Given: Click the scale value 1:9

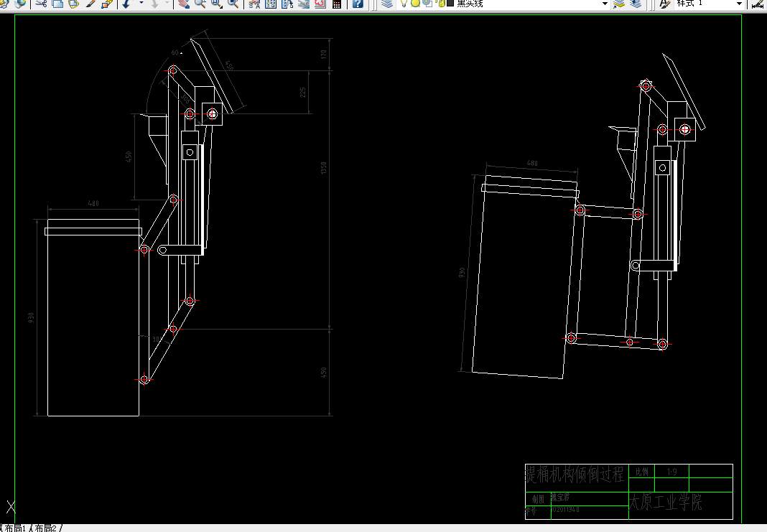Looking at the screenshot, I should click(671, 472).
